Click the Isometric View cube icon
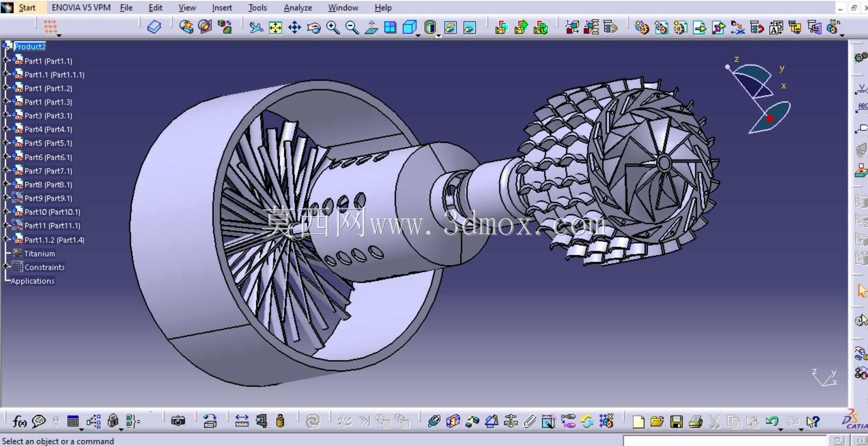Viewport: 868px width, 446px height. [410, 27]
